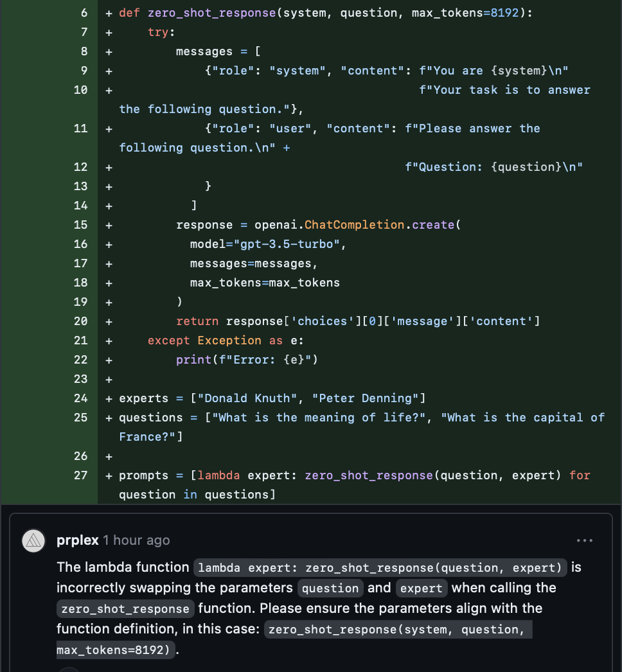Select diff line number 15
The width and height of the screenshot is (622, 672).
[x=81, y=225]
